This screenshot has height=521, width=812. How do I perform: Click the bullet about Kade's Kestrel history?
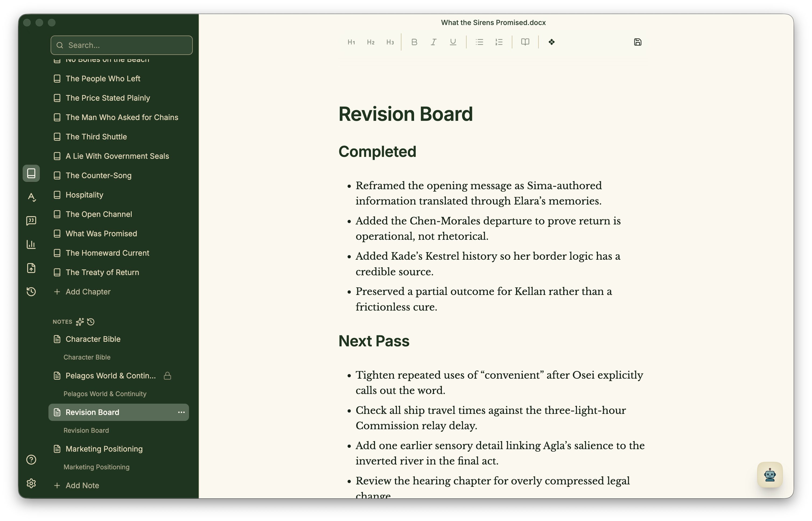click(488, 263)
